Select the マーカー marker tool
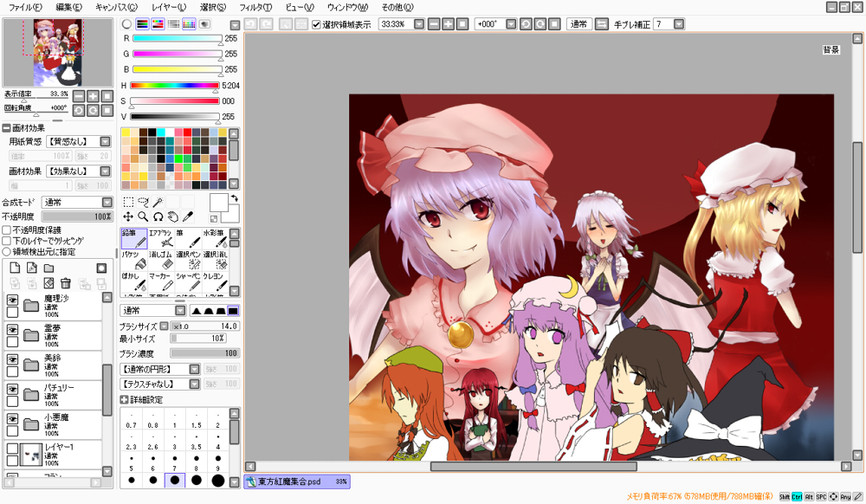 click(x=161, y=281)
